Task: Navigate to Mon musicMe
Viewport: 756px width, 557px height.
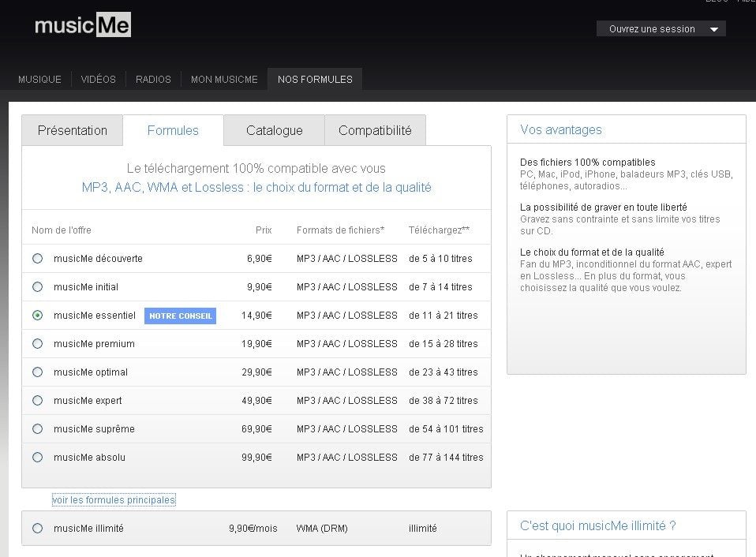Action: [x=224, y=80]
